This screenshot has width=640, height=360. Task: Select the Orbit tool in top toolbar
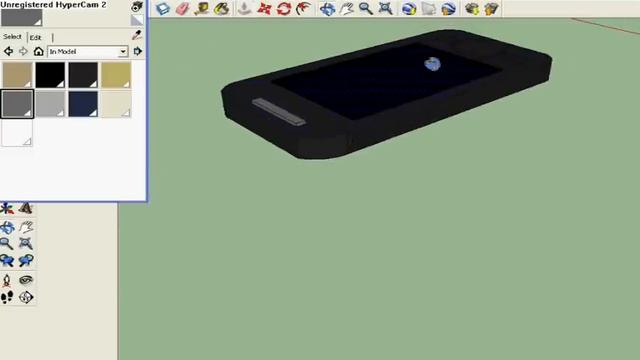(327, 9)
